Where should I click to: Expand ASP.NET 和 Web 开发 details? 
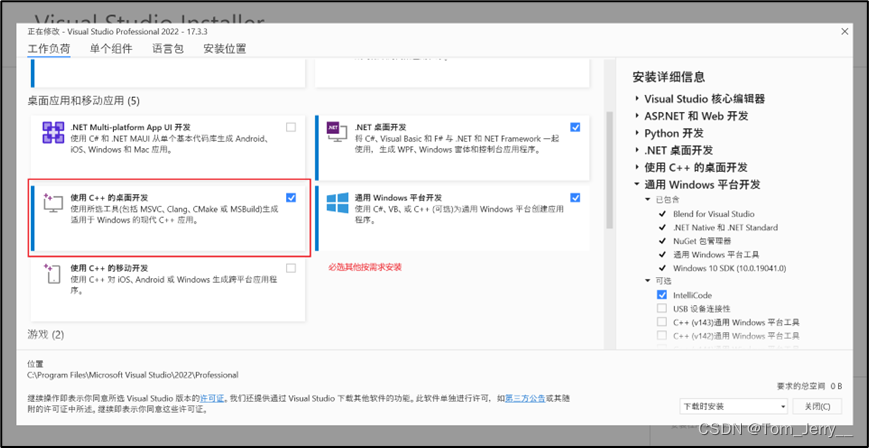[637, 116]
